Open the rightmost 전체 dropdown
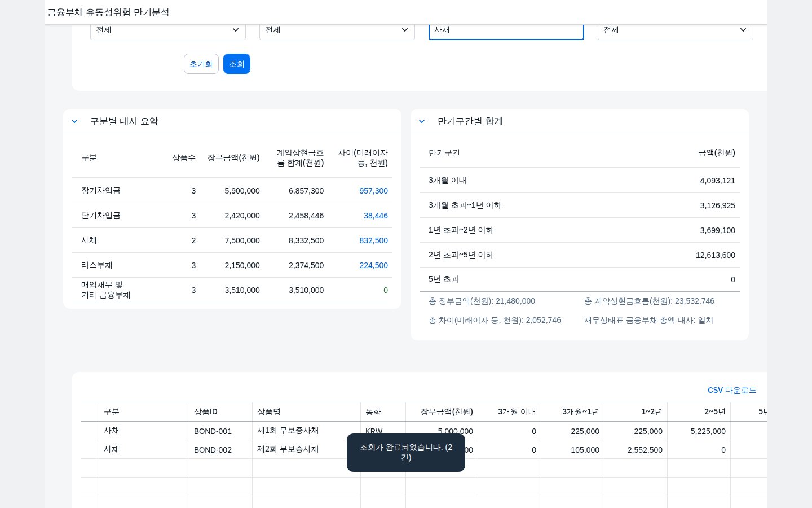This screenshot has height=508, width=812. (x=676, y=30)
